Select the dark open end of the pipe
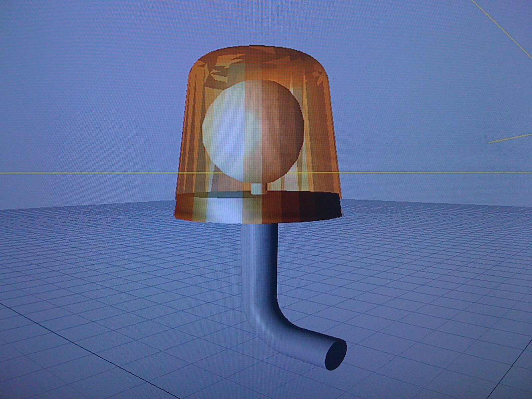Screen dimensions: 532x399 tap(335, 355)
